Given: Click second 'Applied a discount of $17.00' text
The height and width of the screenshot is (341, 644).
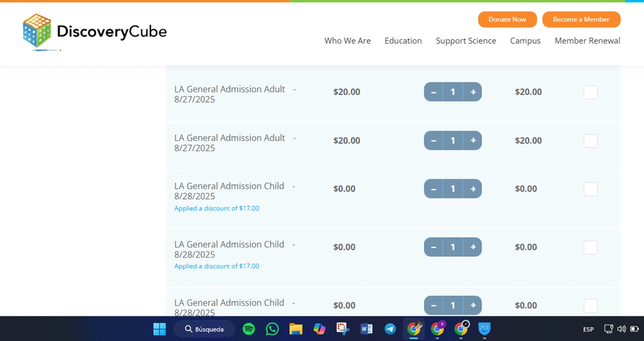Looking at the screenshot, I should (x=217, y=266).
